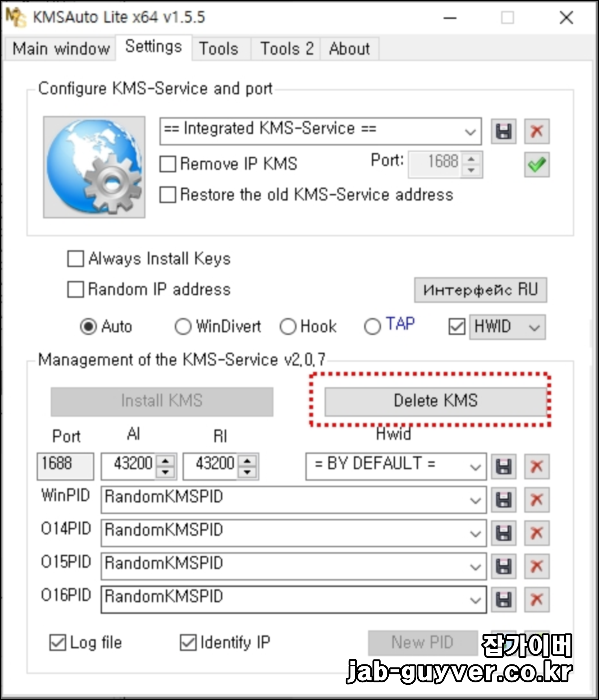Click the New PID button
The image size is (599, 700).
[x=422, y=642]
